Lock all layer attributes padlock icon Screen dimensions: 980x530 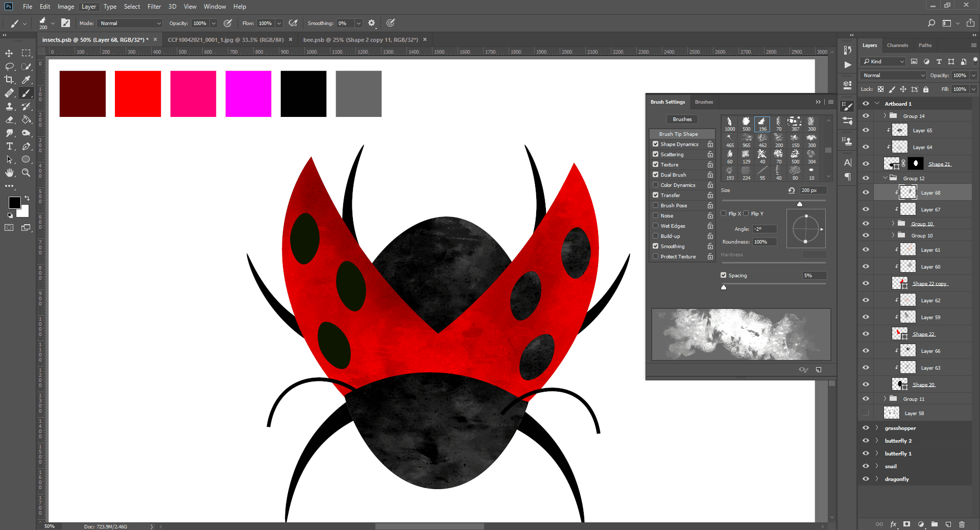(x=926, y=89)
